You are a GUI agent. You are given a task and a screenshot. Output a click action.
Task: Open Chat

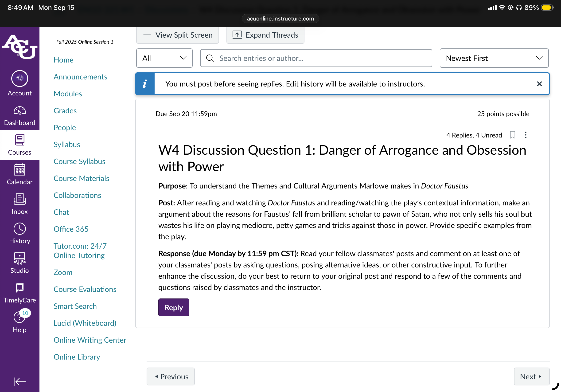[61, 212]
